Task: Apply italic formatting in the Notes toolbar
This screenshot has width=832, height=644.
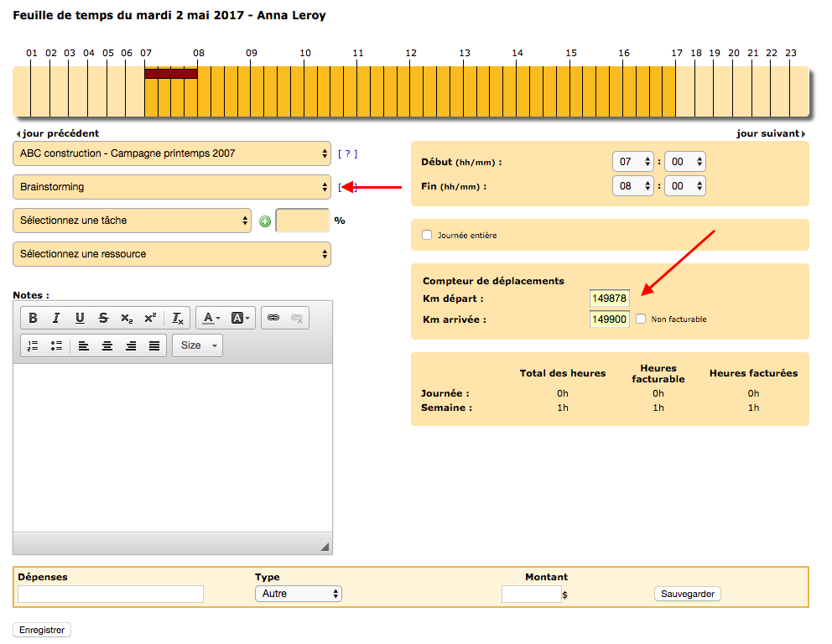Action: 56,318
